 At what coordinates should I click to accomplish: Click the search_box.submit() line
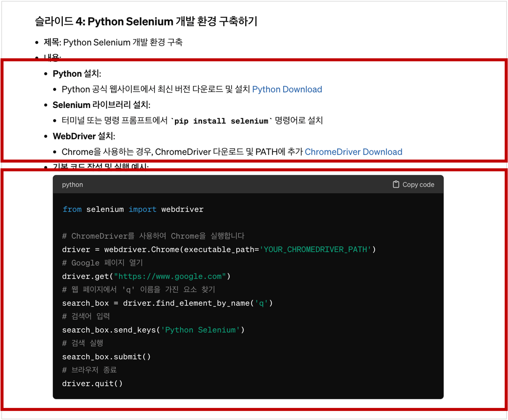pyautogui.click(x=106, y=357)
